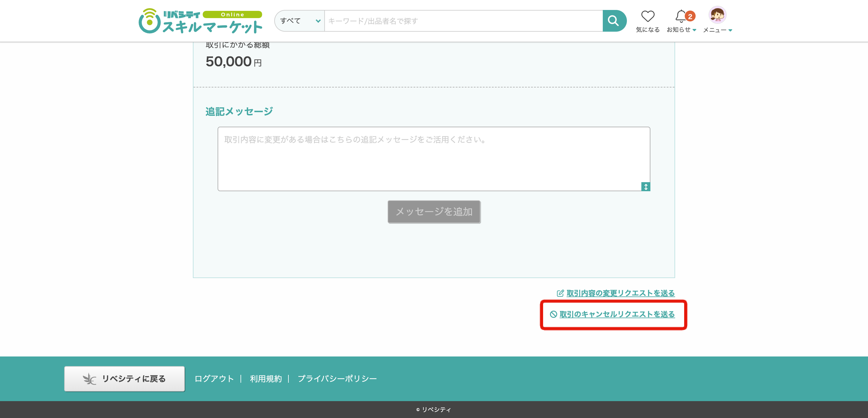Click the 気になる menu label

(x=647, y=30)
